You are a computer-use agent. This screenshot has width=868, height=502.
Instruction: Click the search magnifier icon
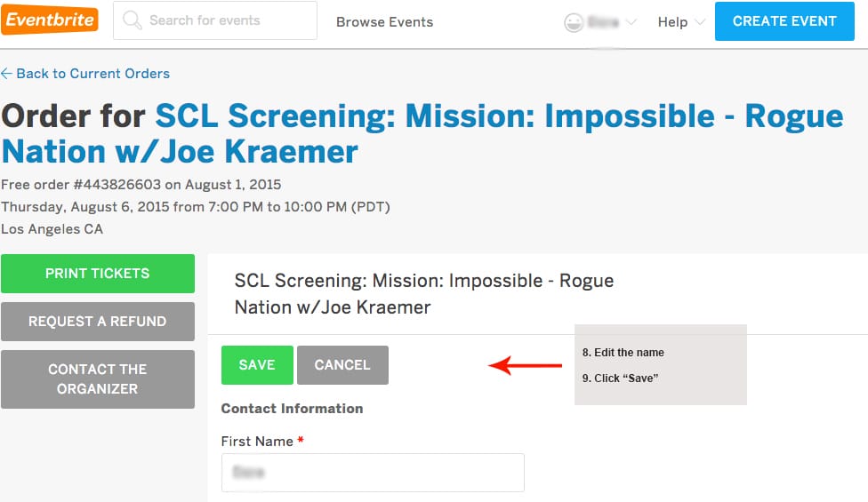tap(133, 20)
